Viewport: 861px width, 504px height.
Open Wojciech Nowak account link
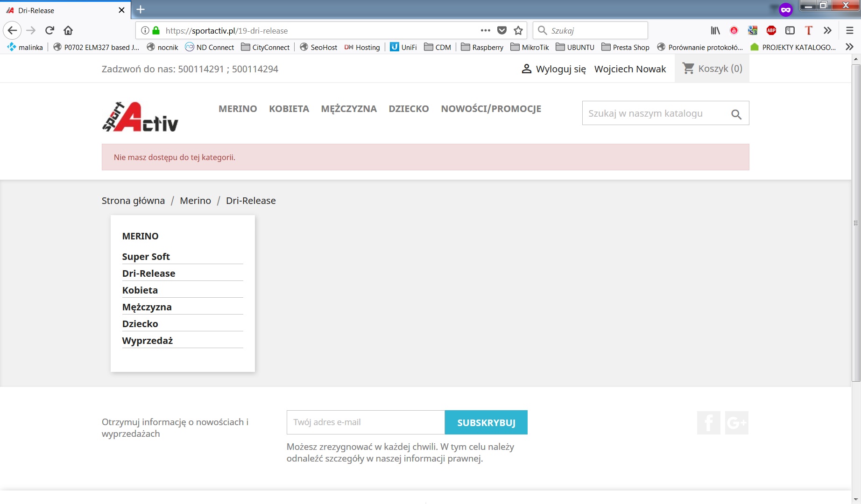(x=630, y=69)
